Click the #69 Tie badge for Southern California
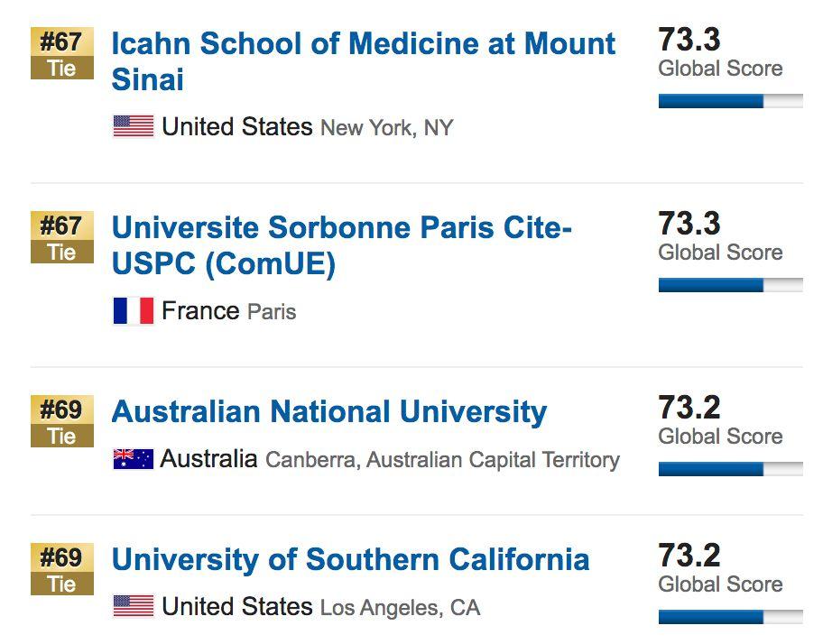Image resolution: width=823 pixels, height=644 pixels. pos(61,570)
